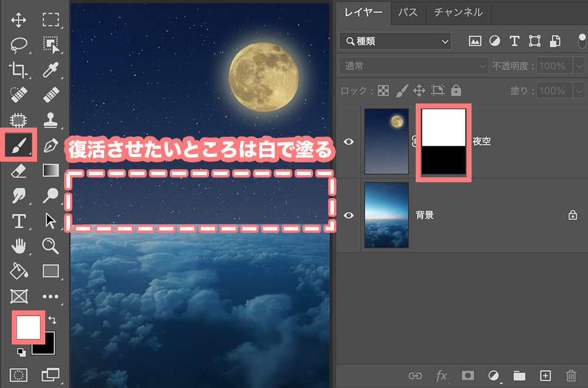Viewport: 588px width, 388px height.
Task: Lock artboard auto-nesting
Action: point(437,91)
